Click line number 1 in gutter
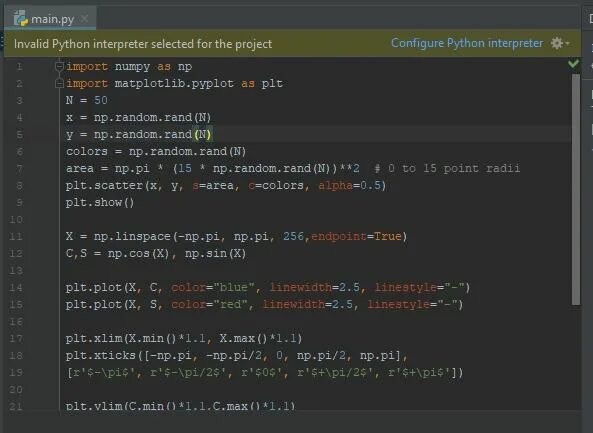 point(19,67)
